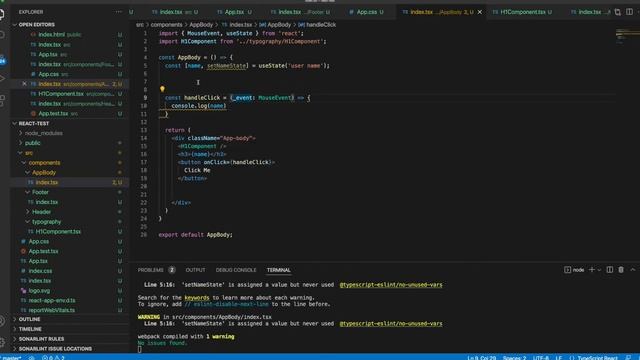Open the Extensions view icon
640x360 pixels.
tap(2, 100)
